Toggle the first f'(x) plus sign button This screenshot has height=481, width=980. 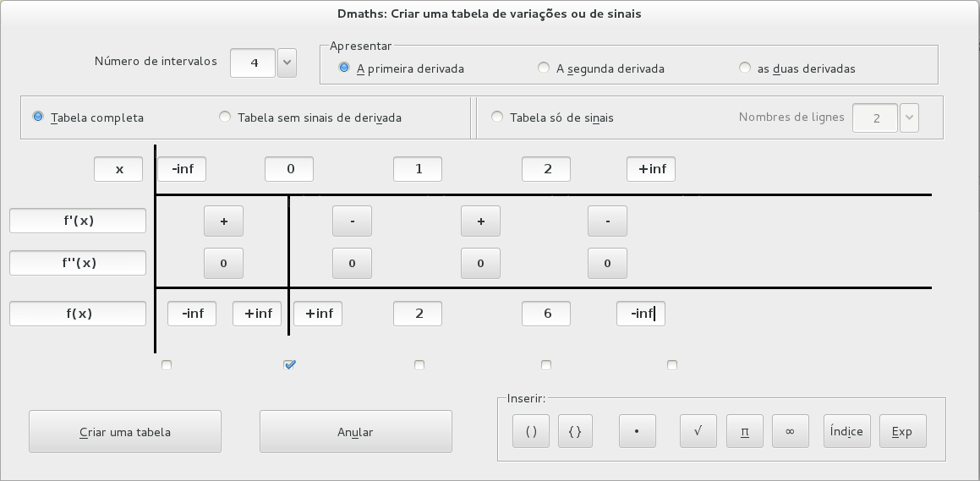(223, 221)
